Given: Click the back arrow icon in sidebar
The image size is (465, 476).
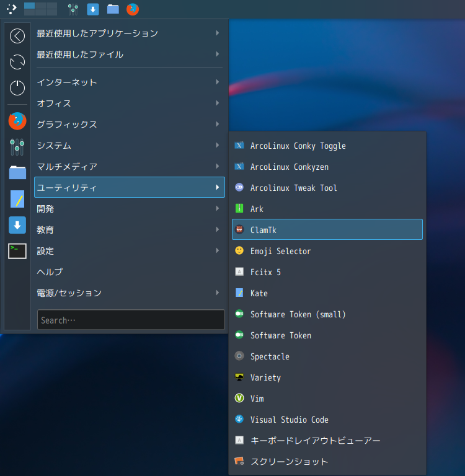Looking at the screenshot, I should click(x=17, y=36).
